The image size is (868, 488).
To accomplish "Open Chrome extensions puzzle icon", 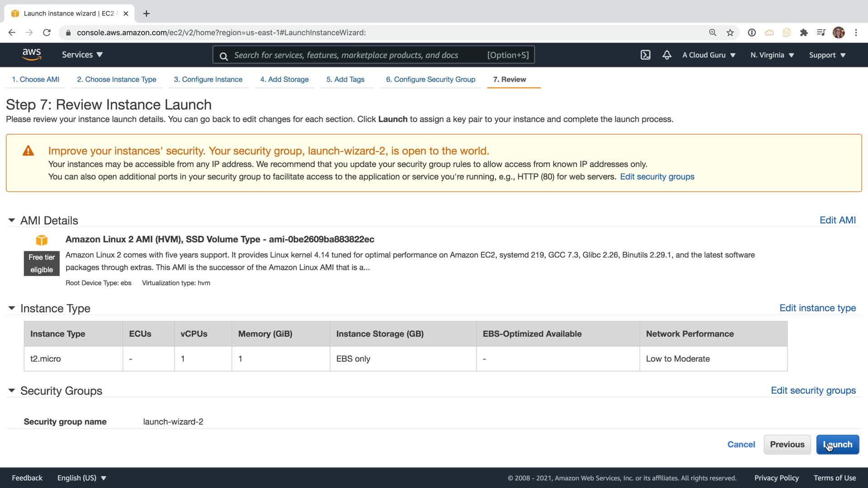I will (x=804, y=33).
